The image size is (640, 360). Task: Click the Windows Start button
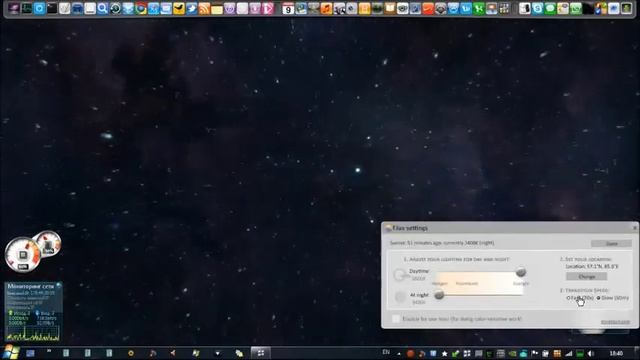[11, 352]
